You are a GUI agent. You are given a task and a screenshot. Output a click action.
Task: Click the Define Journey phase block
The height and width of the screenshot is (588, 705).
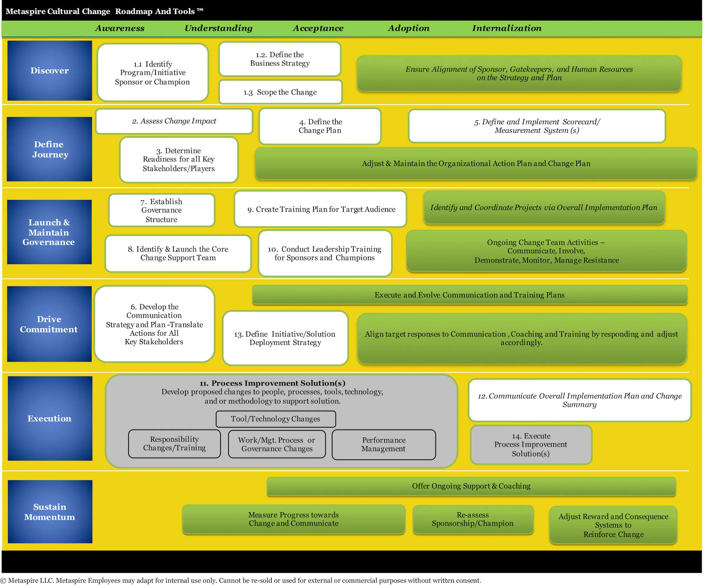[x=49, y=149]
